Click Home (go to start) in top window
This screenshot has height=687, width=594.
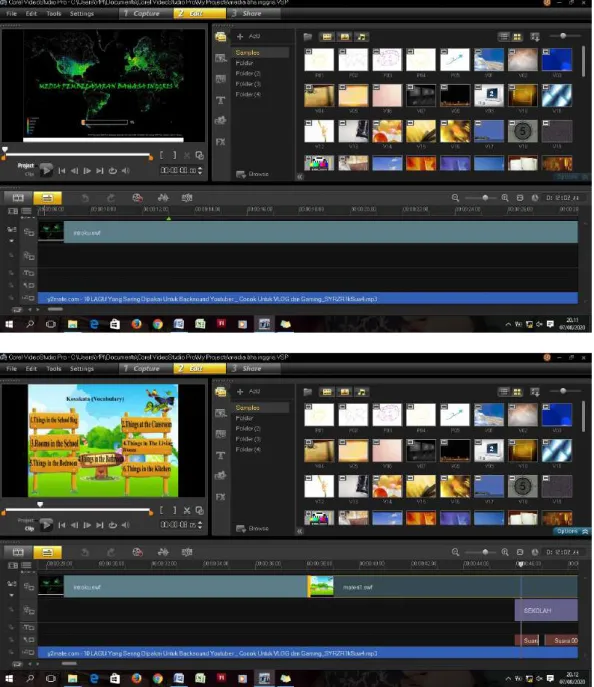(62, 171)
